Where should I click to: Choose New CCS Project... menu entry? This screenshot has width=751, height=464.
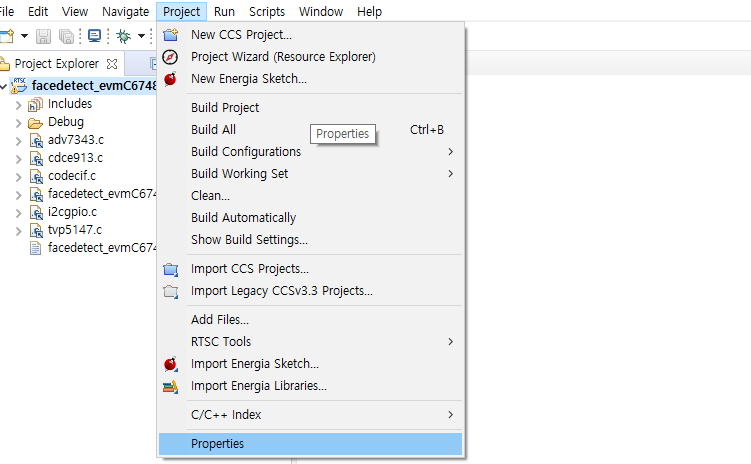click(x=310, y=35)
